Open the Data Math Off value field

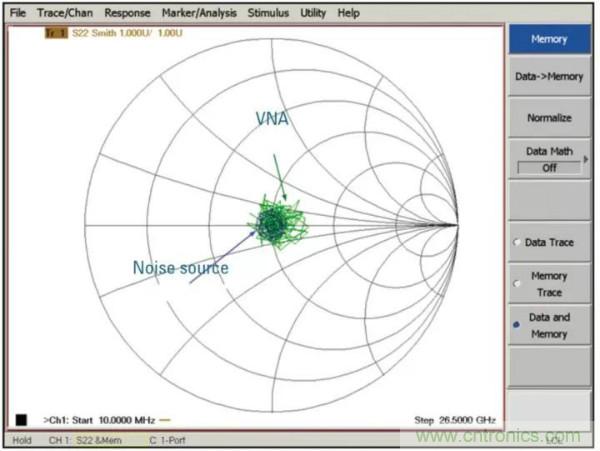[547, 168]
